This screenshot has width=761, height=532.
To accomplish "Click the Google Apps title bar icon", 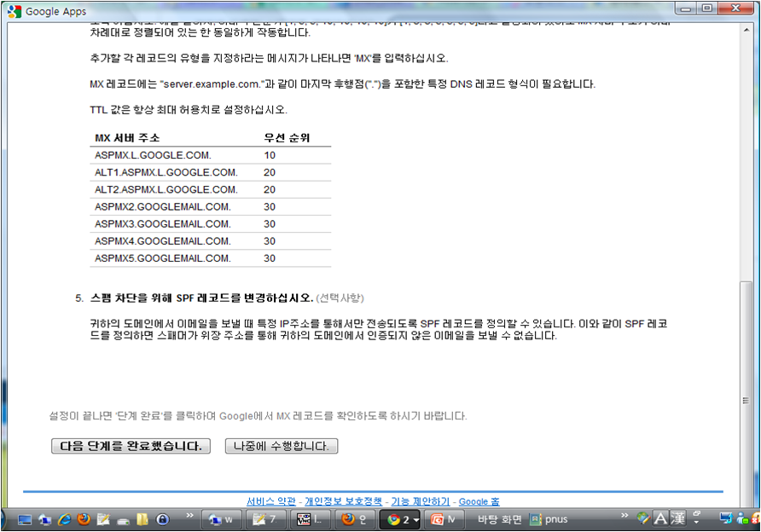I will pos(15,11).
